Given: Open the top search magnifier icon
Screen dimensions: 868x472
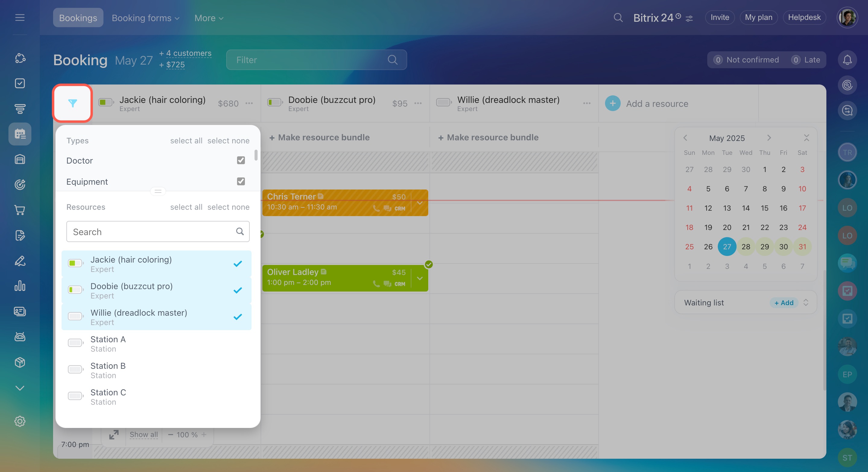Looking at the screenshot, I should pyautogui.click(x=618, y=18).
